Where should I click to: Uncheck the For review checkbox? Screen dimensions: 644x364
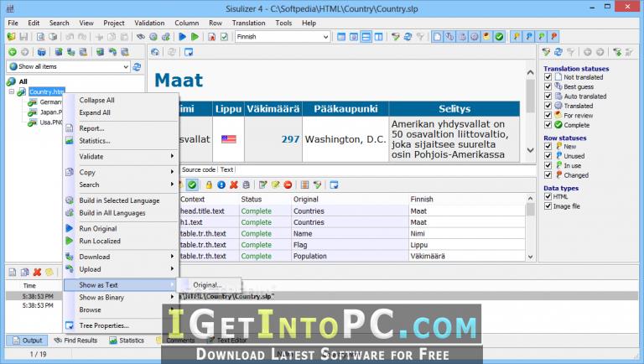[x=548, y=115]
